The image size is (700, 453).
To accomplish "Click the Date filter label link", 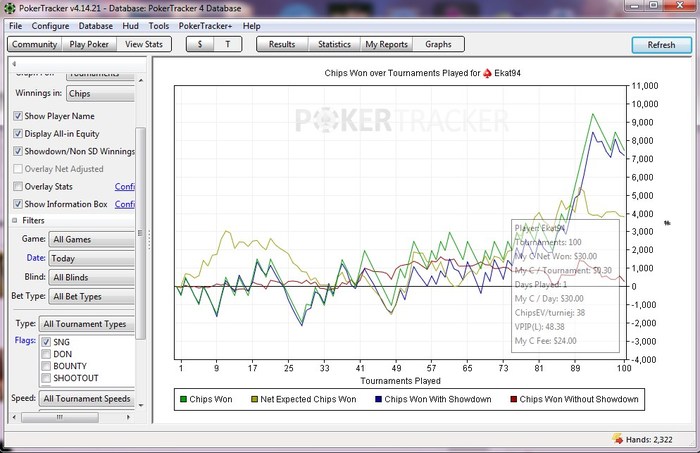I will pos(36,258).
